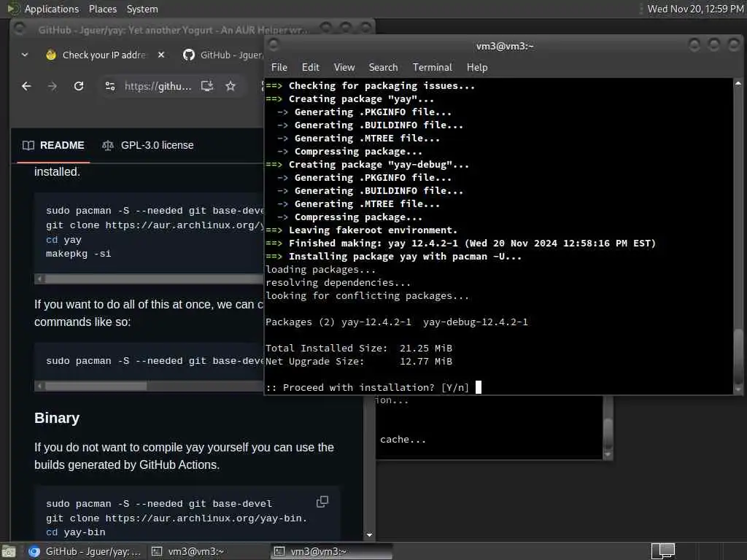The image size is (747, 560).
Task: Click the terminal scrollbar up arrow
Action: (738, 83)
